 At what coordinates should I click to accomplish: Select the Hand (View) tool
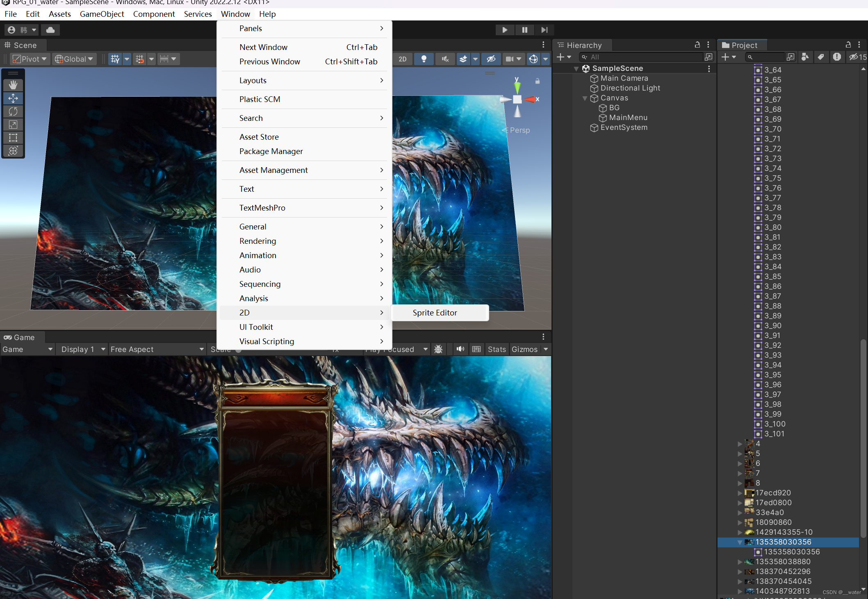tap(13, 85)
